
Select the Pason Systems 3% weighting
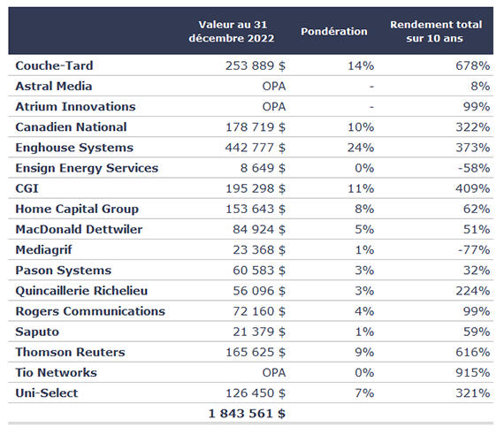pos(364,271)
